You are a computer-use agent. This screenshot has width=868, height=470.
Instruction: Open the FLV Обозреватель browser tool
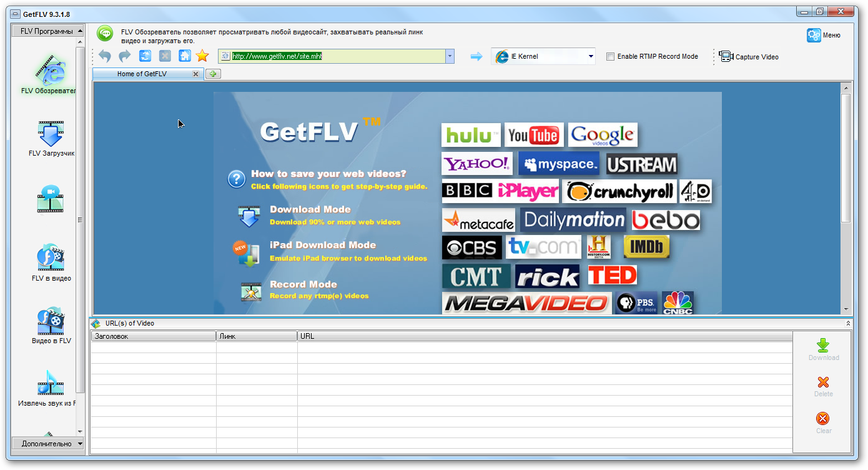(x=50, y=75)
